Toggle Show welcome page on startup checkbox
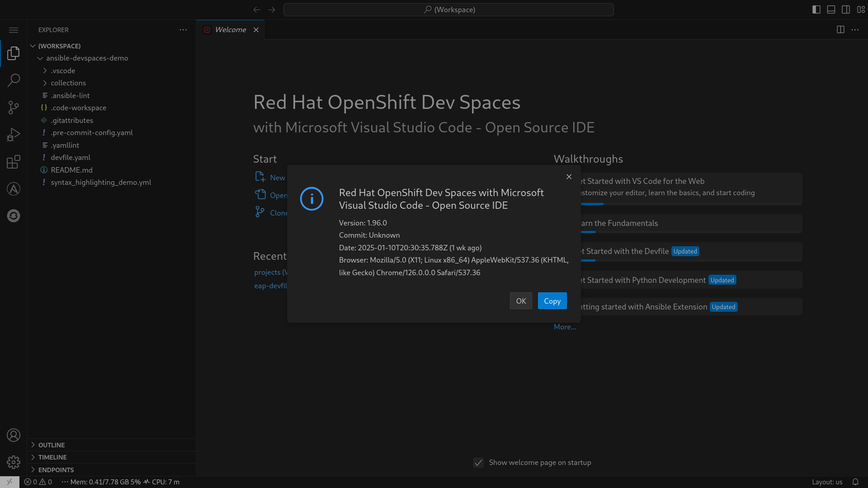 [x=478, y=463]
